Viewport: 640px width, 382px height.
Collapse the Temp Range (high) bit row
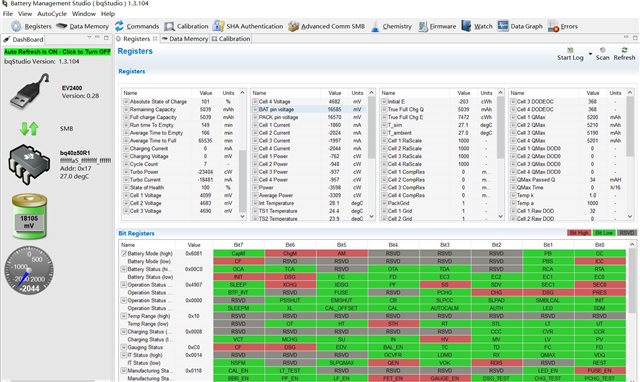point(124,316)
